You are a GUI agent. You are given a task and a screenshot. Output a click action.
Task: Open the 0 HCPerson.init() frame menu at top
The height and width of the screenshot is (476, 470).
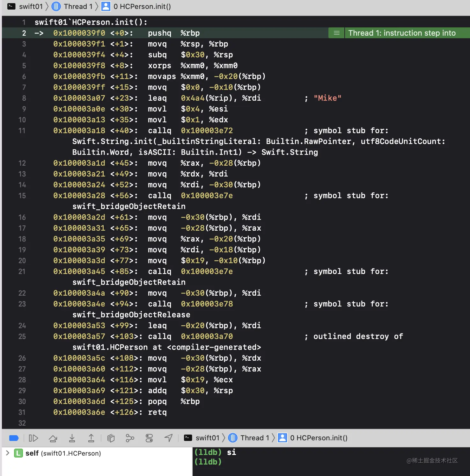pos(142,6)
